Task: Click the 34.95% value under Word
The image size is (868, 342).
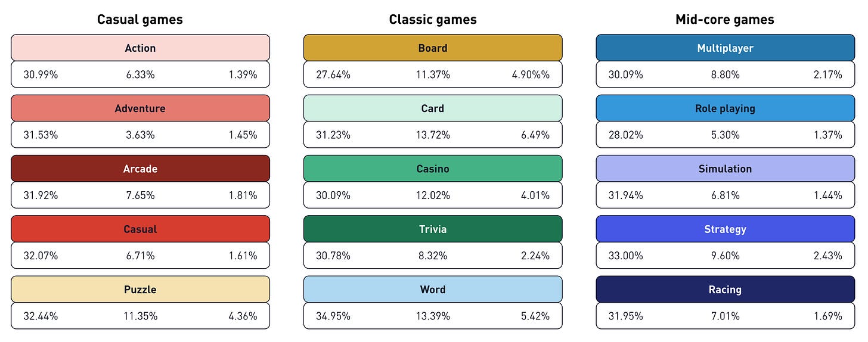Action: click(x=333, y=316)
